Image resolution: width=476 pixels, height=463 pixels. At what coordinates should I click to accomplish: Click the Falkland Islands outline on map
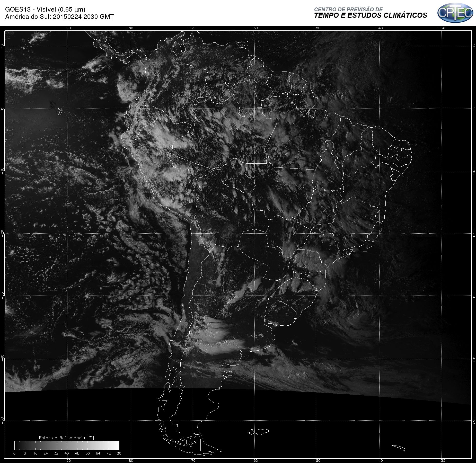(x=258, y=432)
